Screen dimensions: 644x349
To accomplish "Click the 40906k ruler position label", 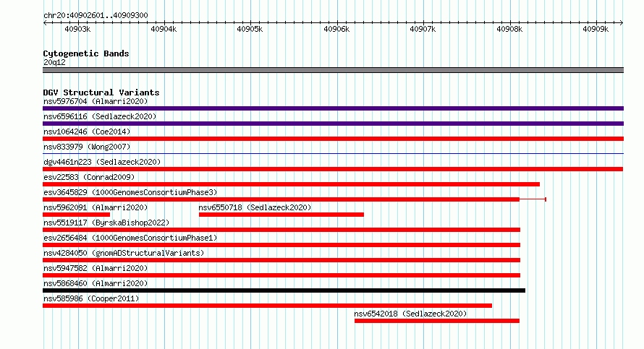I will click(x=336, y=29).
